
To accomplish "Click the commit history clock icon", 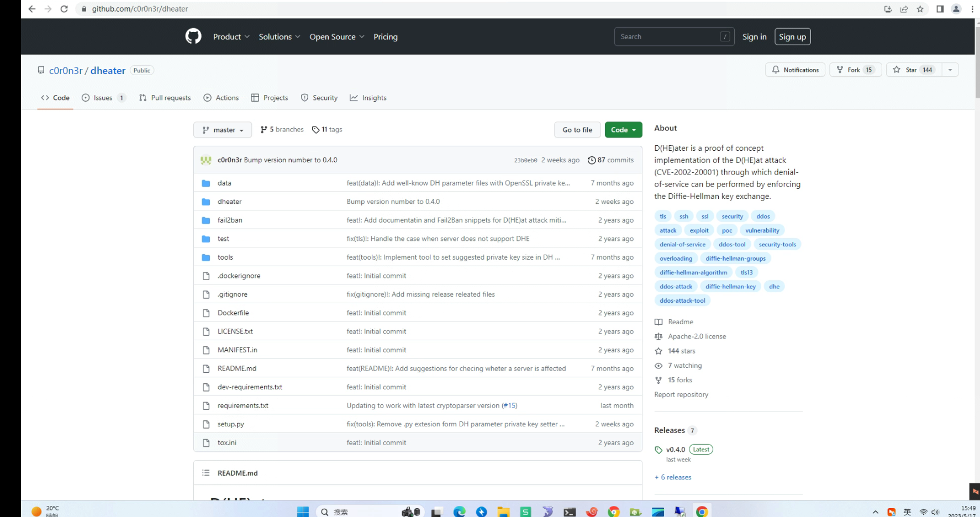I will pos(592,160).
